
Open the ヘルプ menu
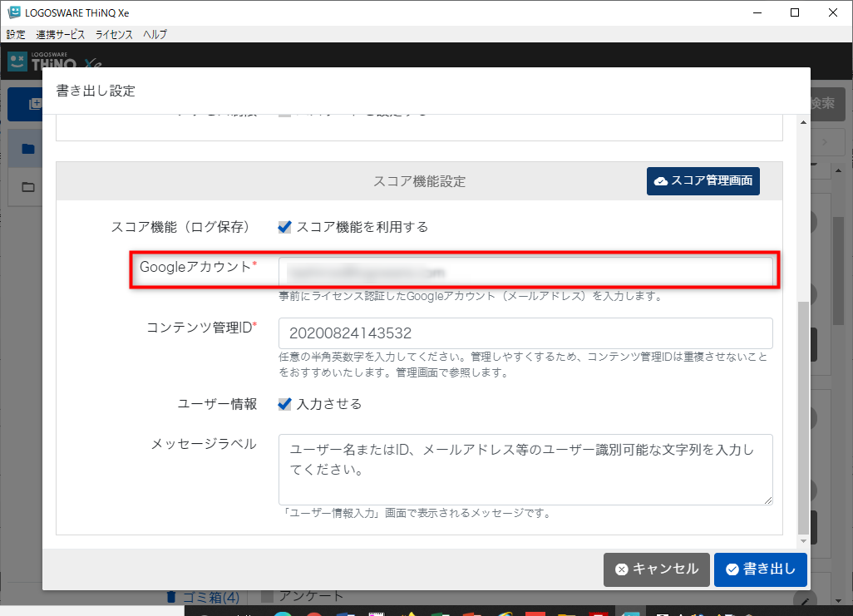pyautogui.click(x=155, y=34)
